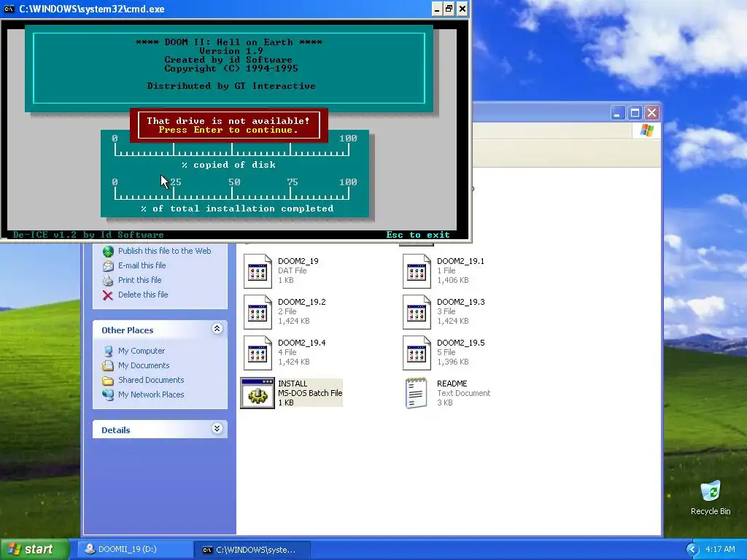The height and width of the screenshot is (560, 747).
Task: Open My Network Places link
Action: click(x=151, y=394)
